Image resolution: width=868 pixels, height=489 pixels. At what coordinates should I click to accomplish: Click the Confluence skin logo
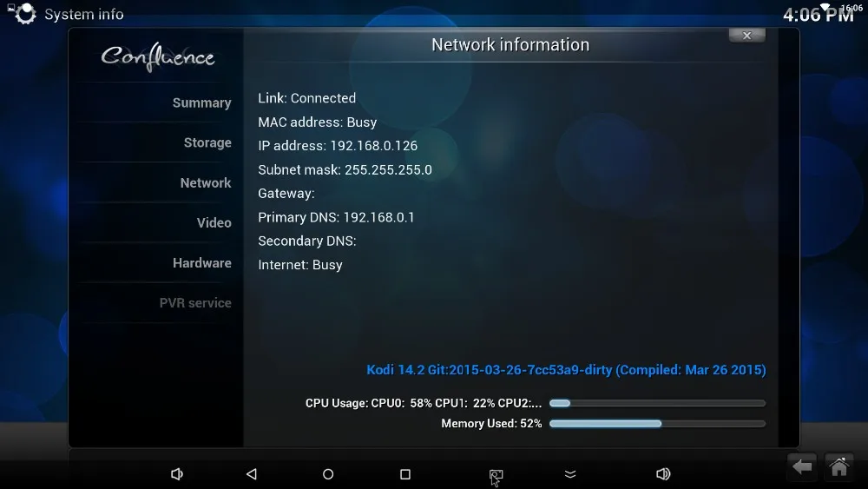point(158,56)
